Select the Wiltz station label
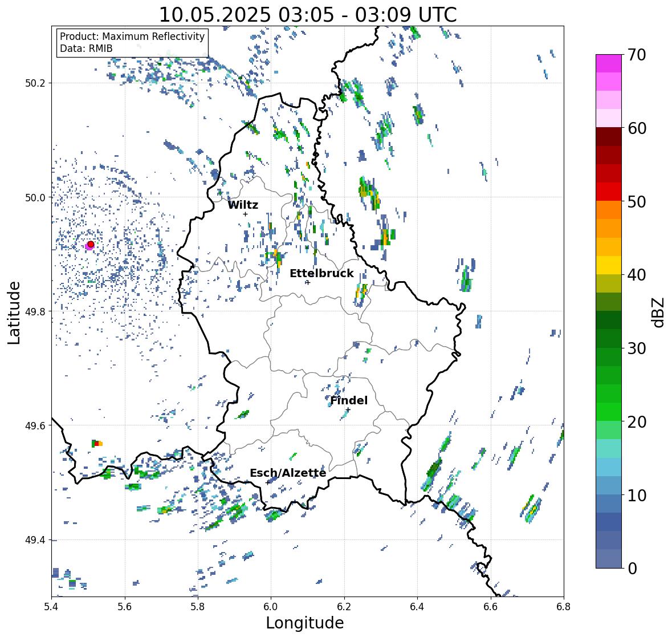This screenshot has width=672, height=637. click(x=243, y=205)
